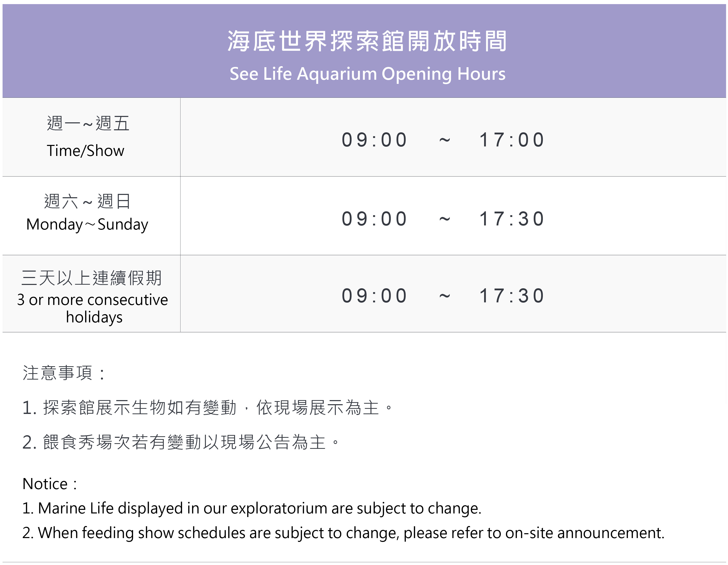Click the 'See Life Aquarium Opening Hours' heading
Screen dimensions: 728x565
click(x=367, y=74)
